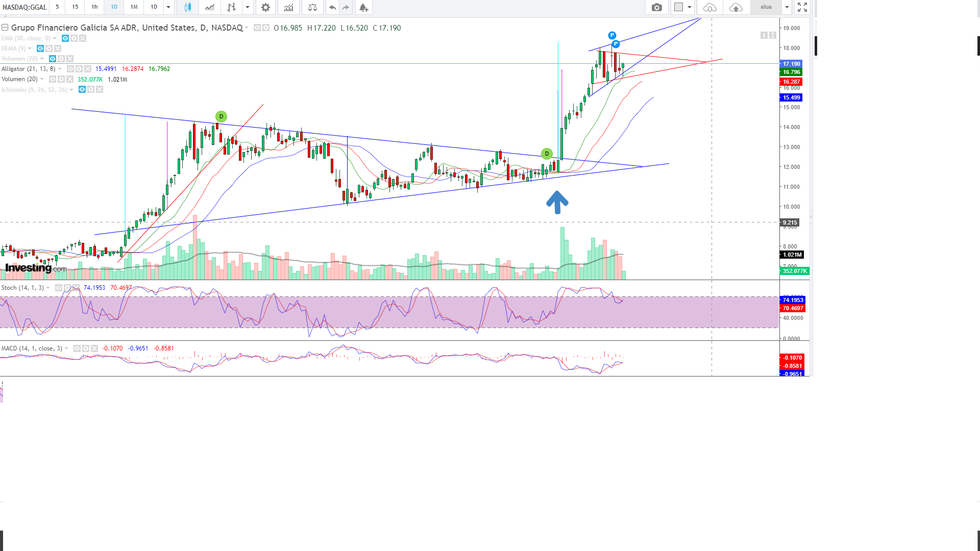Redo last chart action
Viewport: 980px width, 551px height.
346,7
